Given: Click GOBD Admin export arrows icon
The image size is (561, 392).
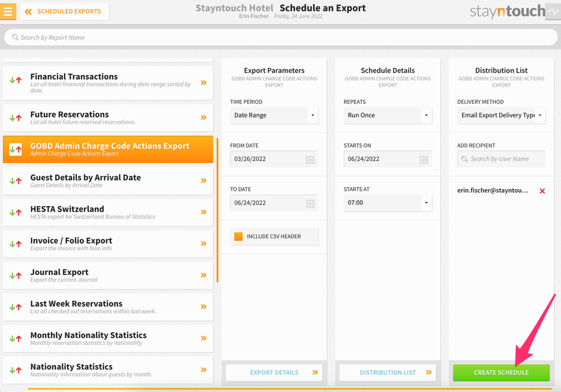Looking at the screenshot, I should point(15,149).
